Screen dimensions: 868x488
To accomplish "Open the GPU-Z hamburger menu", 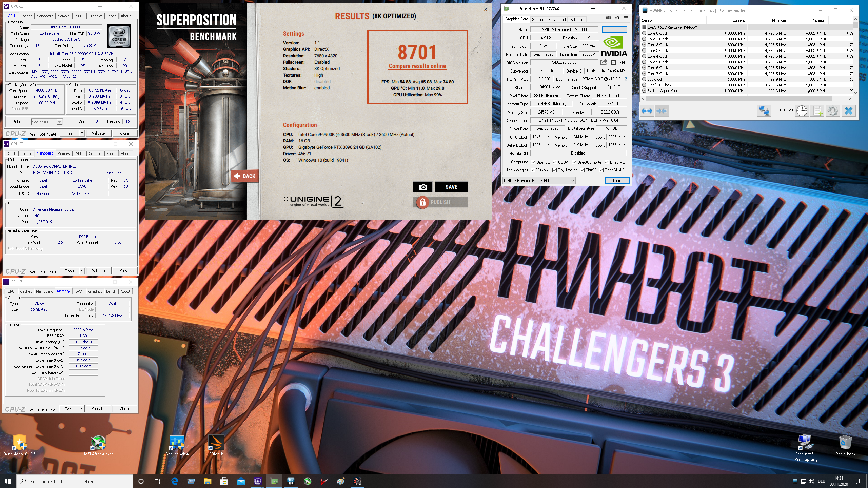I will point(626,18).
